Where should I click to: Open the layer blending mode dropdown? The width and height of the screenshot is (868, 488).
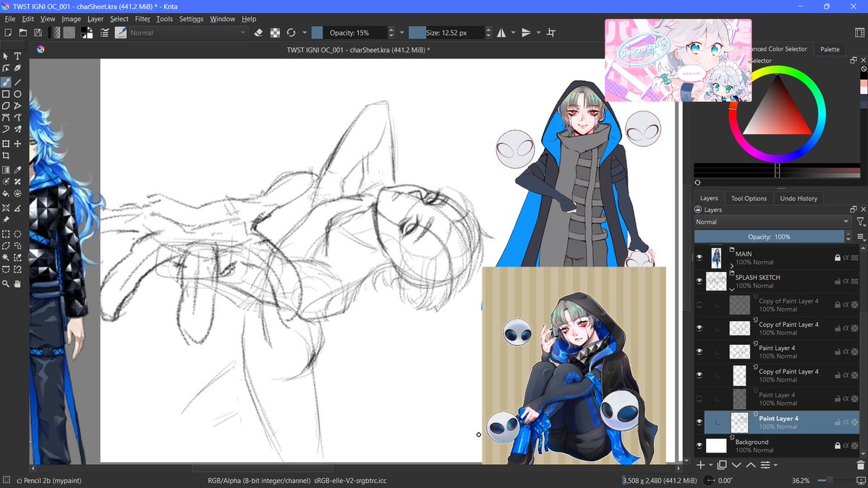(773, 222)
